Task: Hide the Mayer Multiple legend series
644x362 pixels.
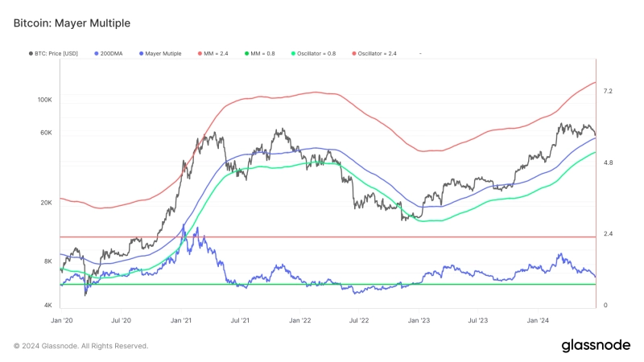Action: [163, 53]
